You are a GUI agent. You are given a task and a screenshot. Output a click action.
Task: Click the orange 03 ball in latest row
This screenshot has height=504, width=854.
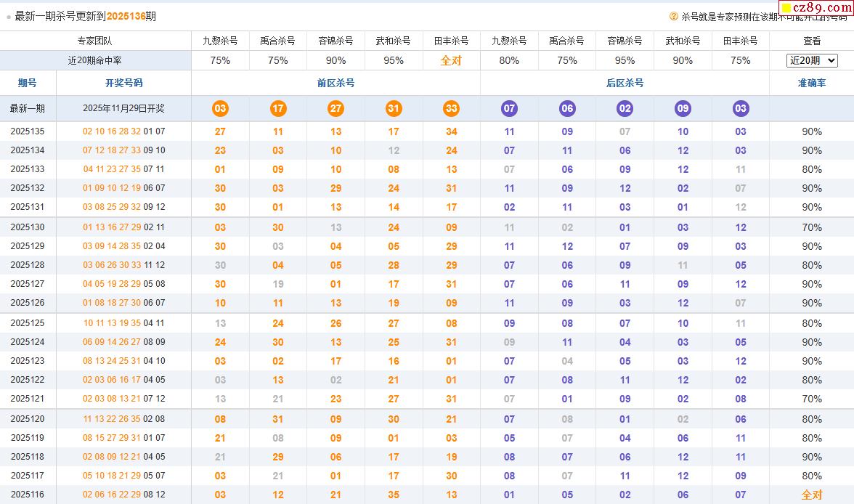click(x=220, y=109)
